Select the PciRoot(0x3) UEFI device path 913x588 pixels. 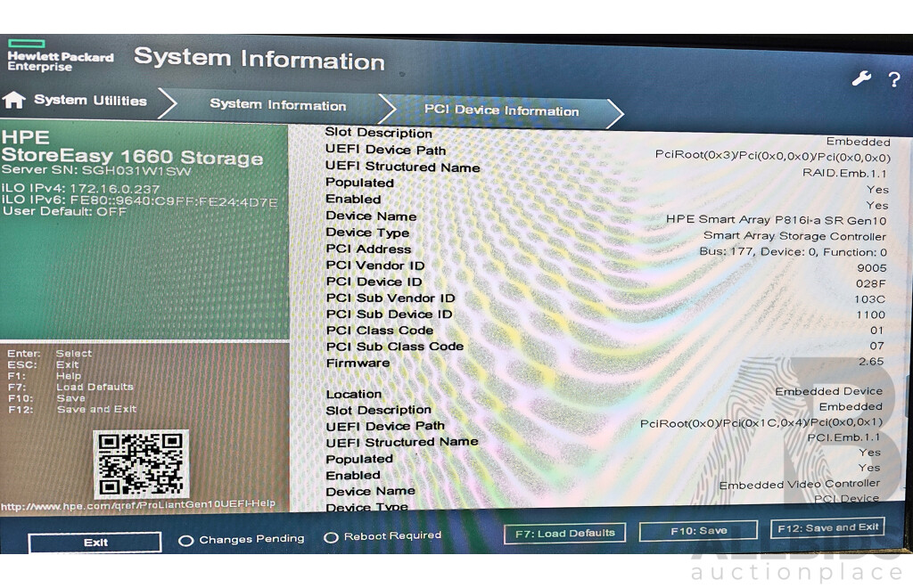point(773,156)
